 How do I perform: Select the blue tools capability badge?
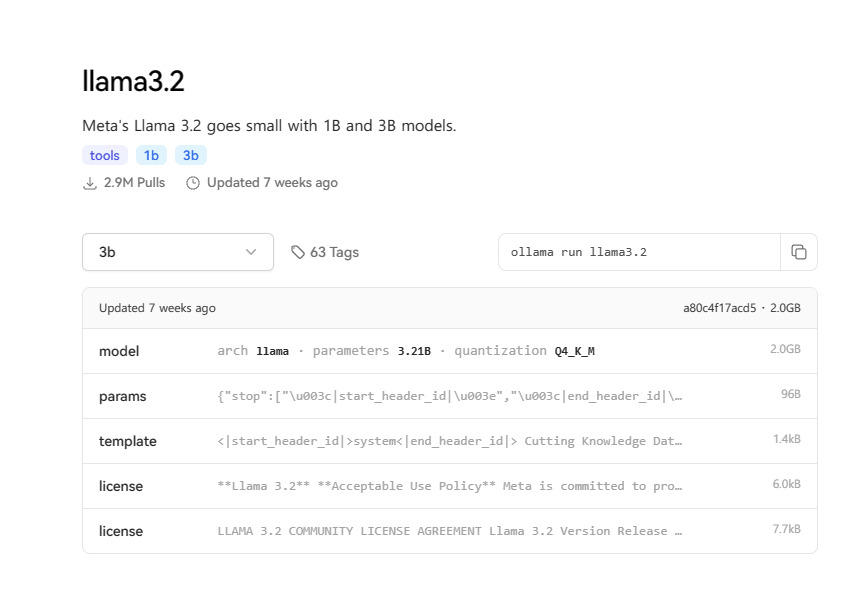pyautogui.click(x=105, y=155)
